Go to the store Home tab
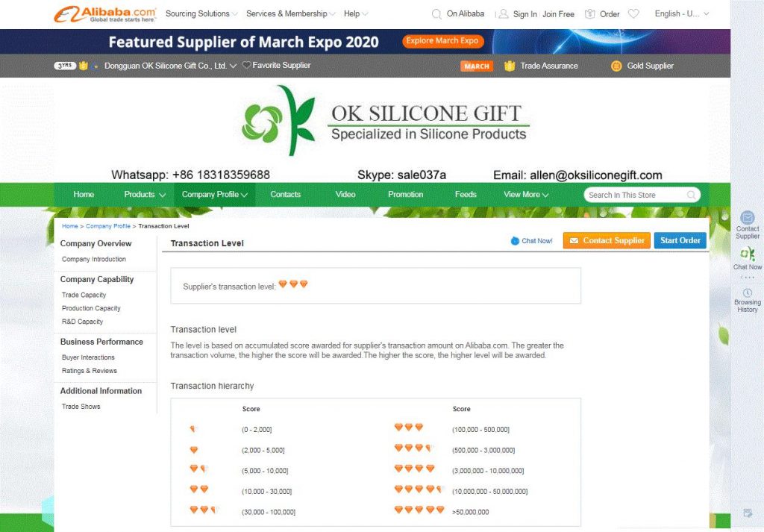 click(84, 195)
